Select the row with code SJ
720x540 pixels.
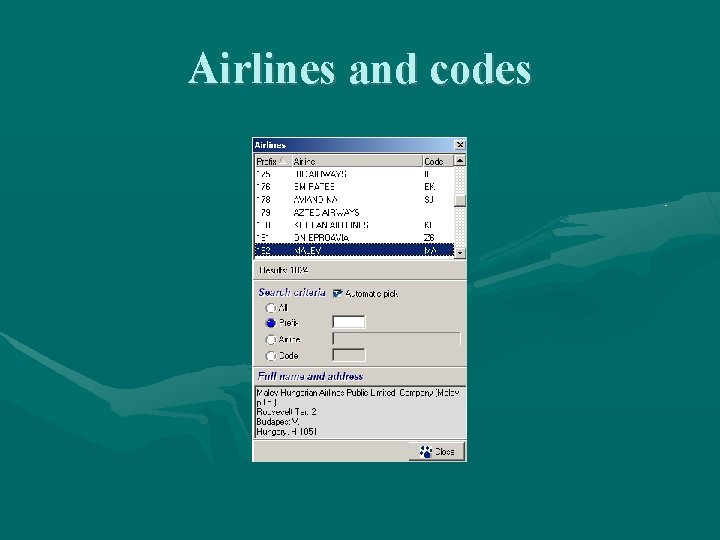coord(354,200)
